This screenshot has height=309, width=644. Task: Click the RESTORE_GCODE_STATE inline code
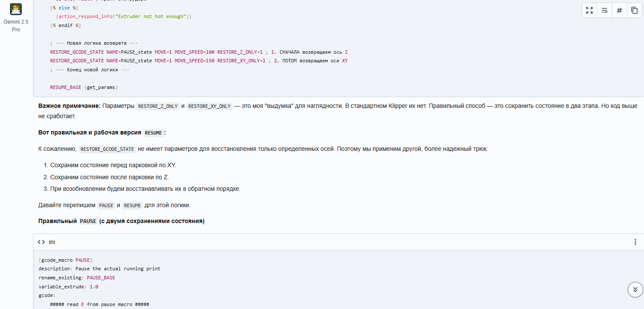(x=107, y=149)
